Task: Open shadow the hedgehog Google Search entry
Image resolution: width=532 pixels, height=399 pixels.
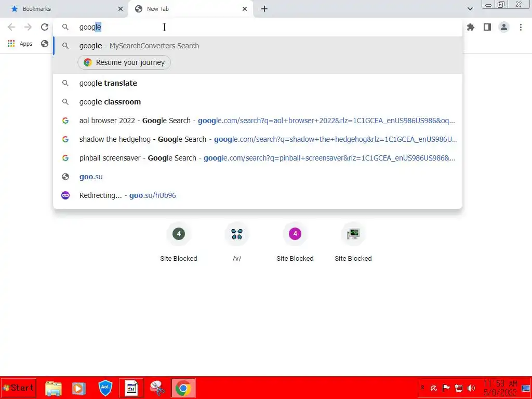Action: (258, 139)
